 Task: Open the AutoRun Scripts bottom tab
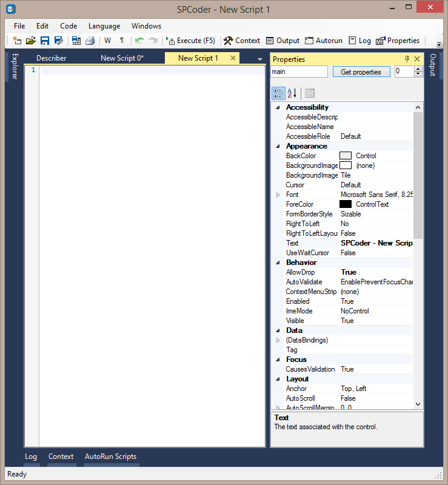pos(111,457)
